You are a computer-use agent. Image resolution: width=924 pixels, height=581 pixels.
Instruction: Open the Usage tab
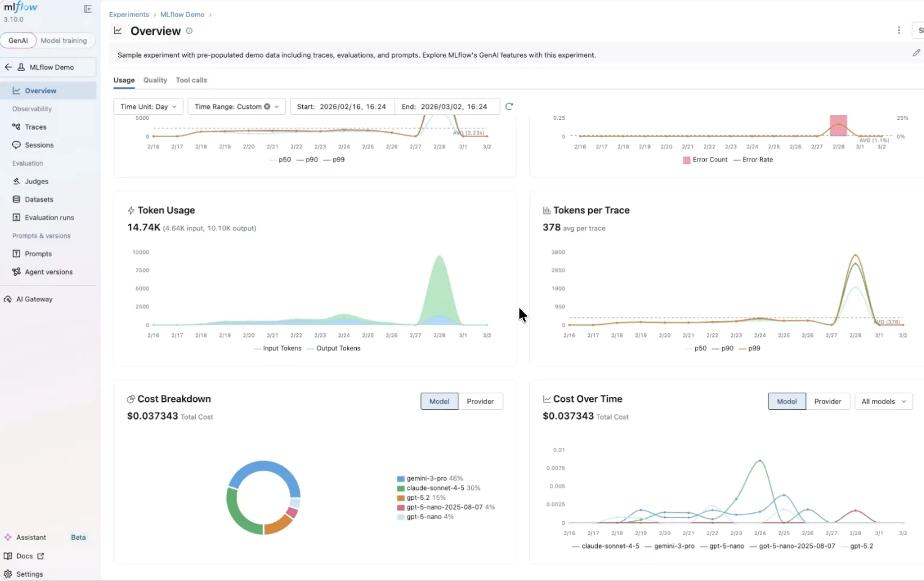pyautogui.click(x=124, y=80)
